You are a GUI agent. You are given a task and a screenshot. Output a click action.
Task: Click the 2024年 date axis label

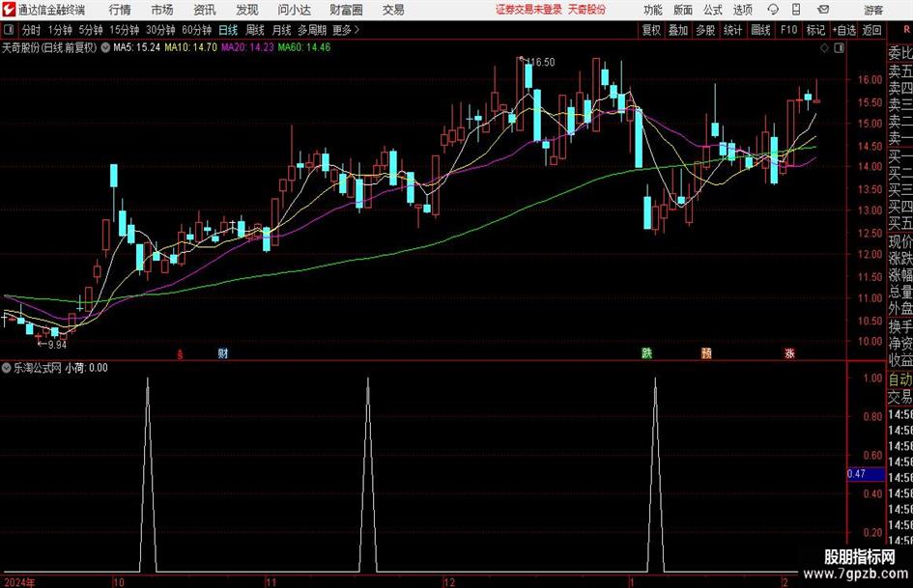[19, 582]
